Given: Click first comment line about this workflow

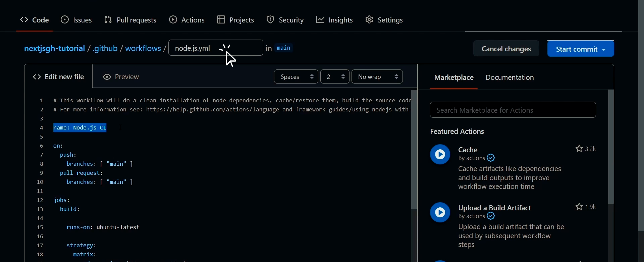Looking at the screenshot, I should 232,101.
